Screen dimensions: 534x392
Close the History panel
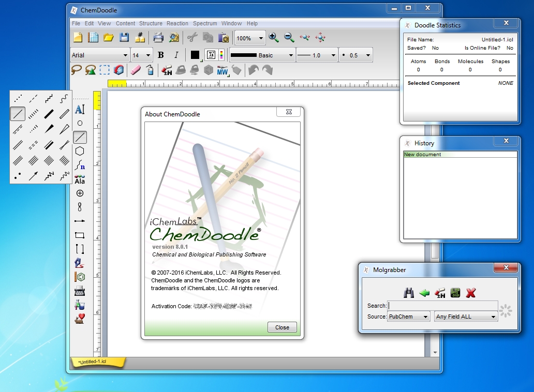(506, 141)
